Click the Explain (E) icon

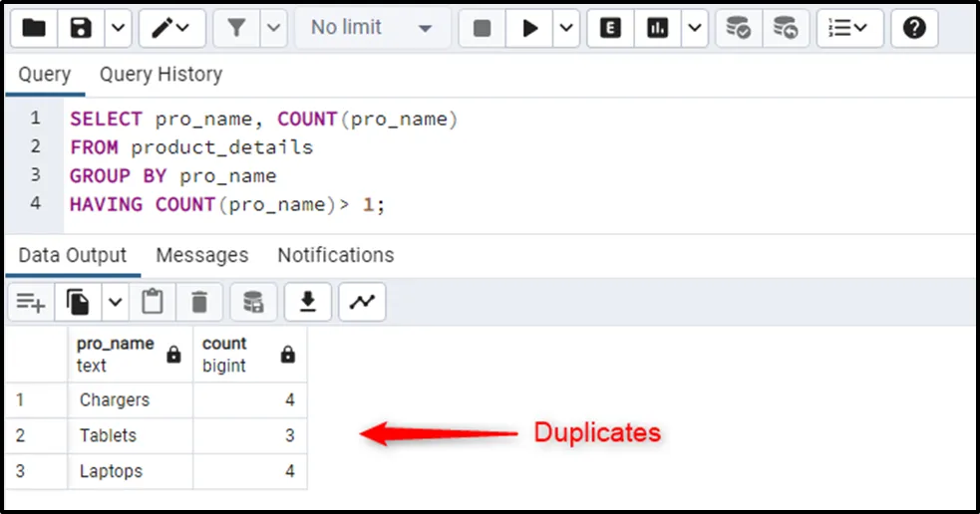pos(610,29)
